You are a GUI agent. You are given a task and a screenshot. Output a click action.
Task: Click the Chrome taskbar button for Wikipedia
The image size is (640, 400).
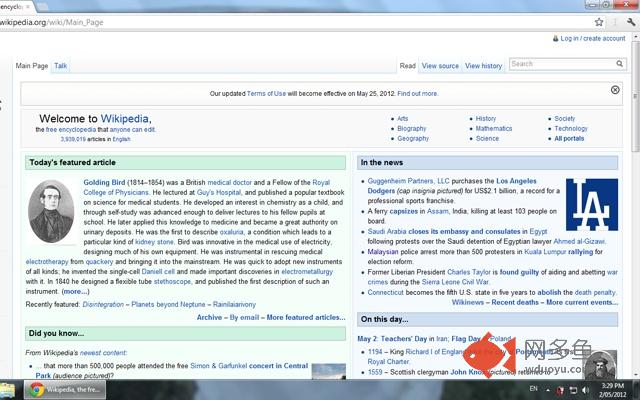click(x=65, y=389)
